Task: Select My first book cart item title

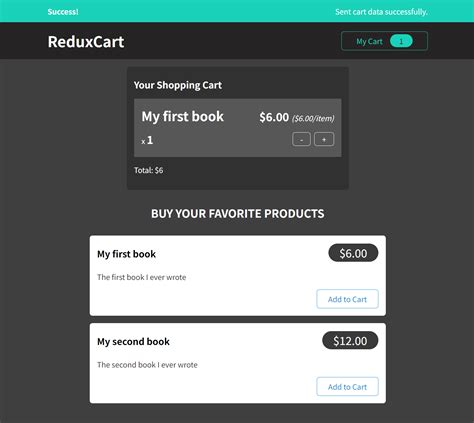Action: [x=183, y=117]
